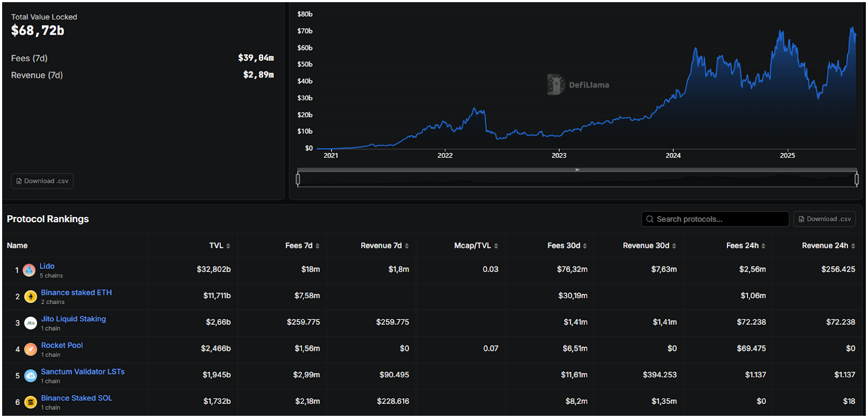Screen dimensions: 868x418
Task: Sort protocols by Revenue 7d
Action: click(385, 246)
